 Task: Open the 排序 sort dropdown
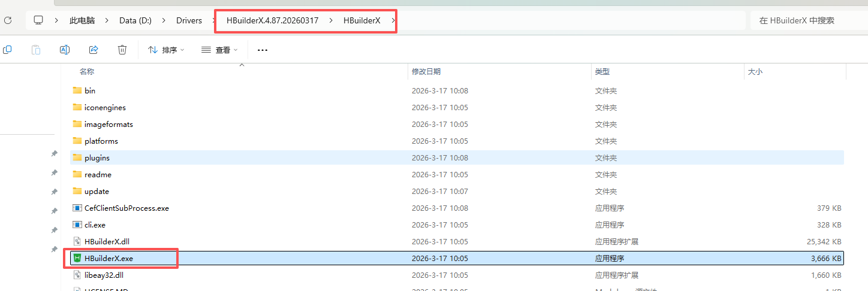click(x=166, y=50)
